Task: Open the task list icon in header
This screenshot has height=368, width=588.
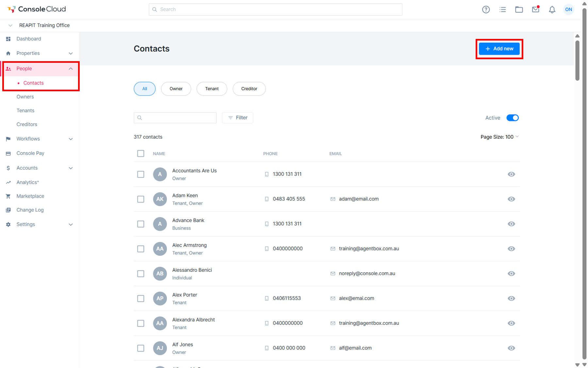Action: point(502,9)
